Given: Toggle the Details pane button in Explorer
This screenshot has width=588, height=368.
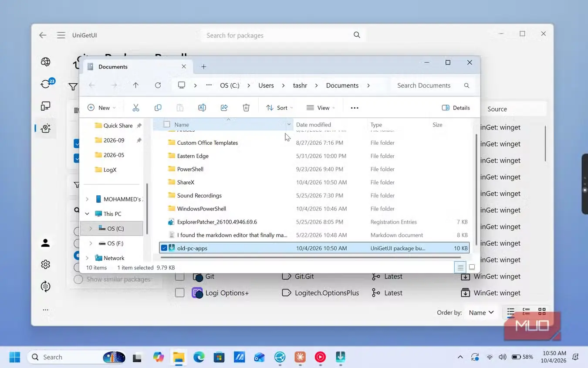Looking at the screenshot, I should coord(456,108).
